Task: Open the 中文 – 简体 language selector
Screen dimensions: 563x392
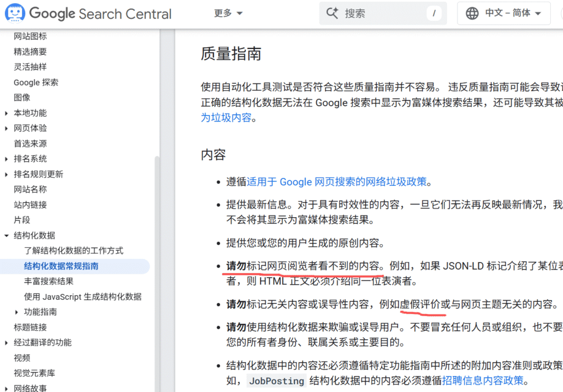Action: pyautogui.click(x=504, y=13)
